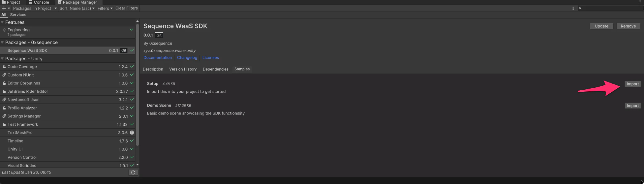Click the lock icon beside JetBrains Rider Editor
The width and height of the screenshot is (644, 184).
4,91
